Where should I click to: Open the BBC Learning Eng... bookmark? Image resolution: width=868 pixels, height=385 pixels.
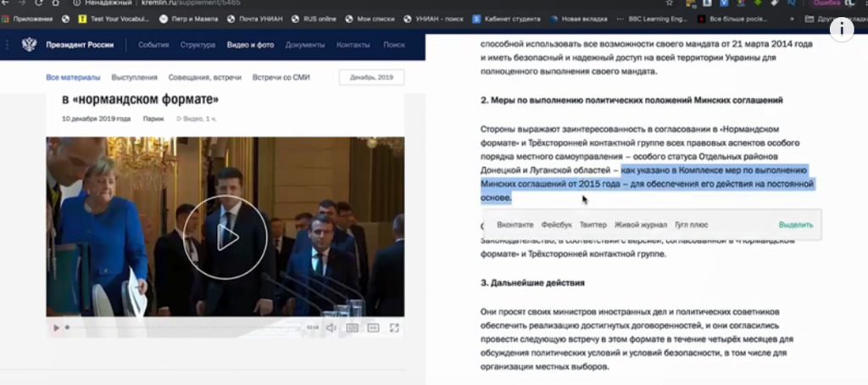click(x=652, y=19)
